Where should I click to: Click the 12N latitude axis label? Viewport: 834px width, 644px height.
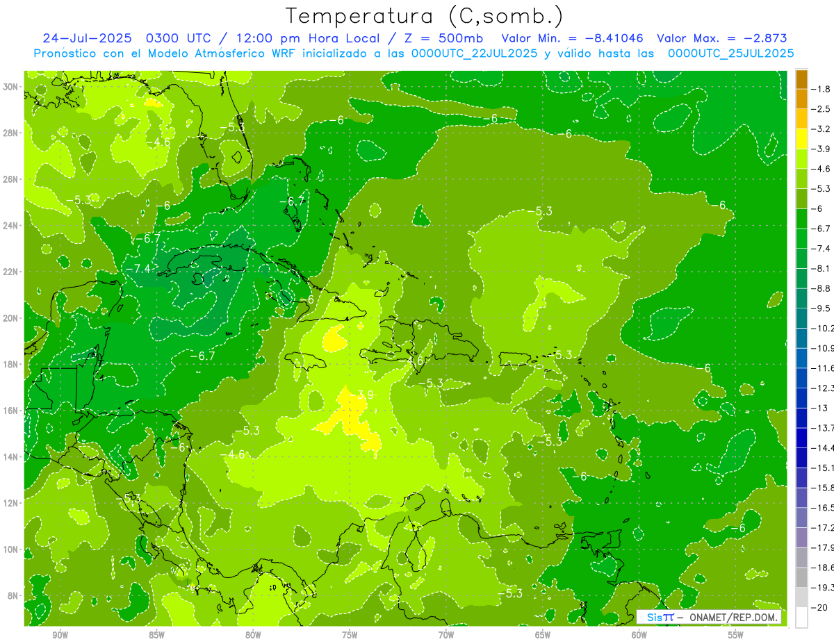tap(11, 503)
